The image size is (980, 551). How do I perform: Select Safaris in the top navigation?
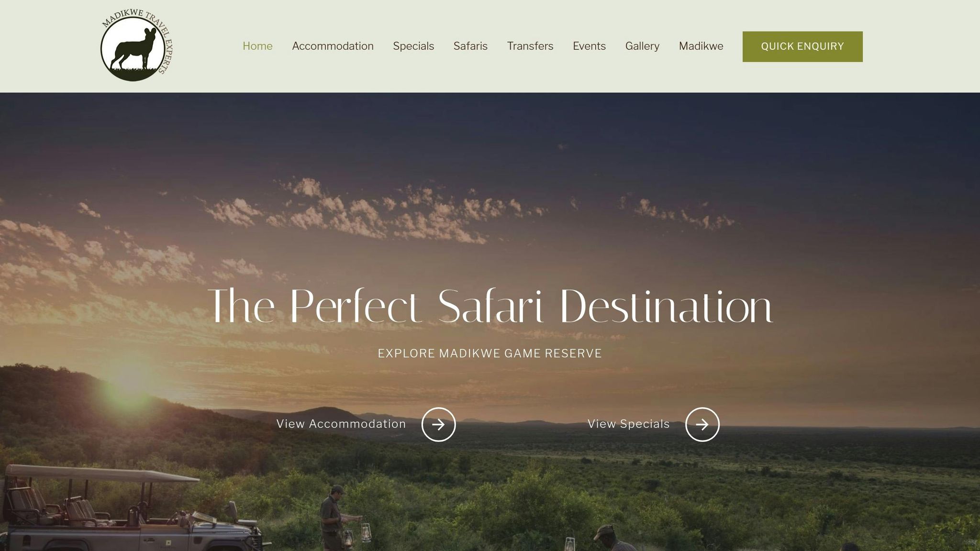470,46
